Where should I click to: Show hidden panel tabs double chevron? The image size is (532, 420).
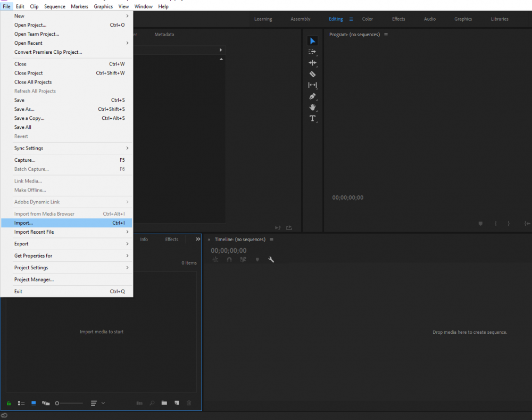(198, 240)
